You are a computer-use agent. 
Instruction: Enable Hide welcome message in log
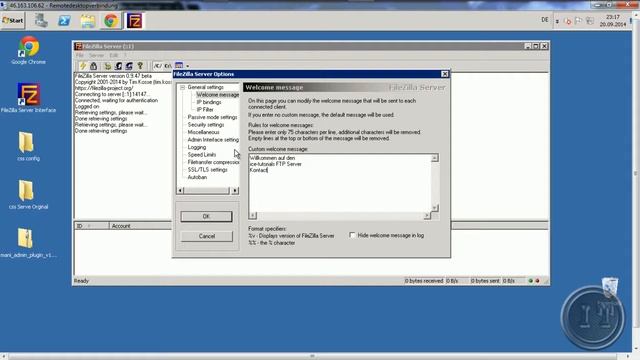[352, 235]
